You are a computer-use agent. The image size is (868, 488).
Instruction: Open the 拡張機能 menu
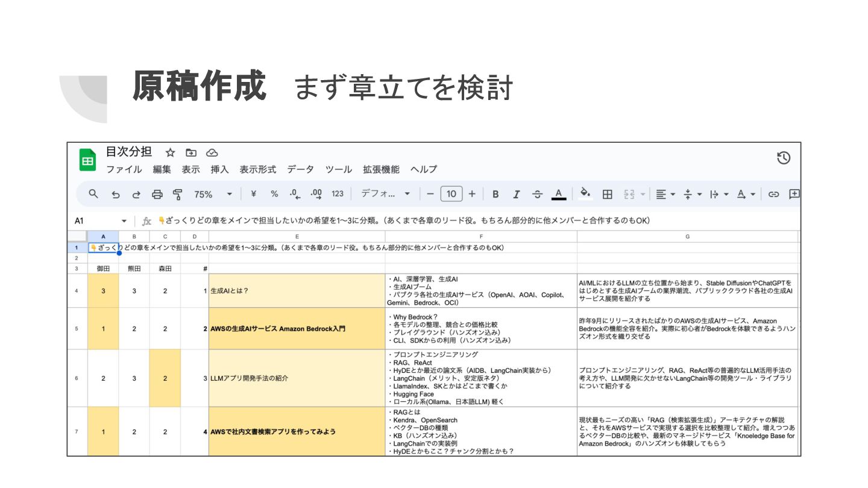click(381, 170)
